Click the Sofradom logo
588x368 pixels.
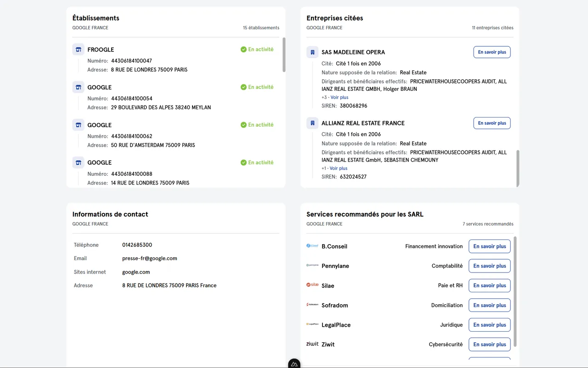pyautogui.click(x=312, y=305)
